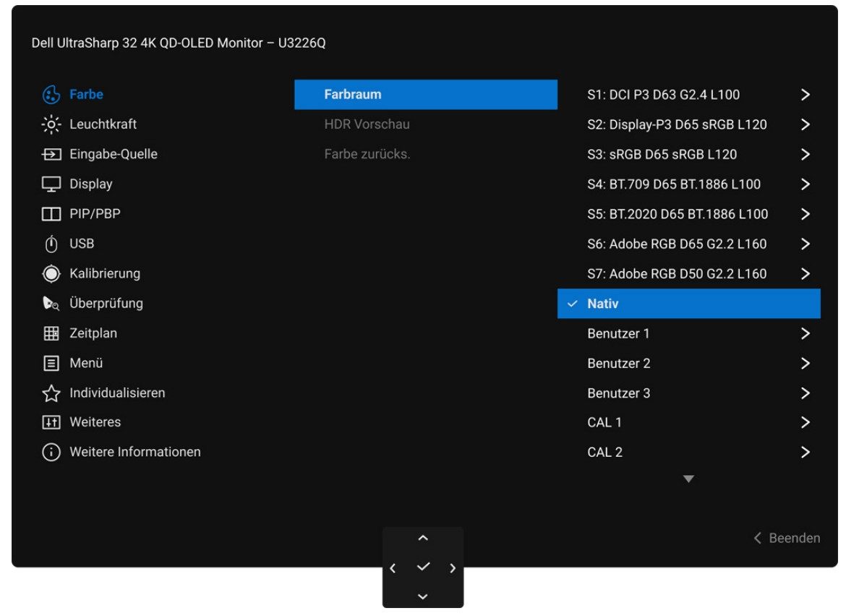This screenshot has width=846, height=616.
Task: Click the joystick confirm checkmark
Action: [424, 566]
